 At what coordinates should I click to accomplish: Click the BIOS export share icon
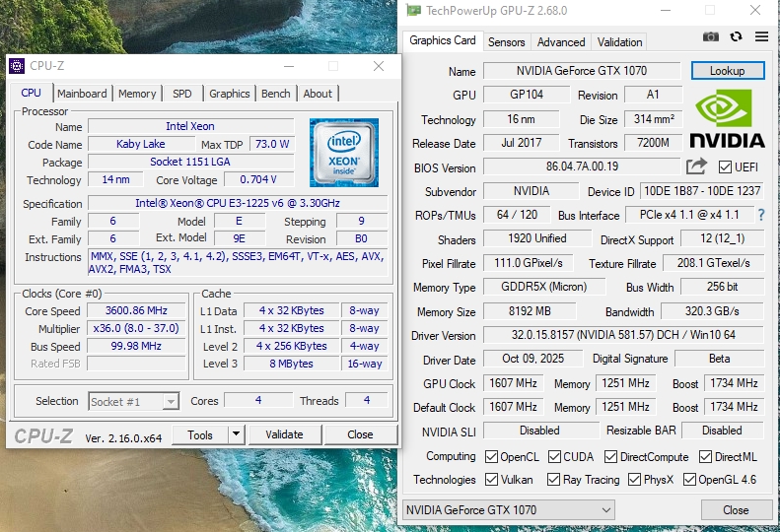coord(697,166)
